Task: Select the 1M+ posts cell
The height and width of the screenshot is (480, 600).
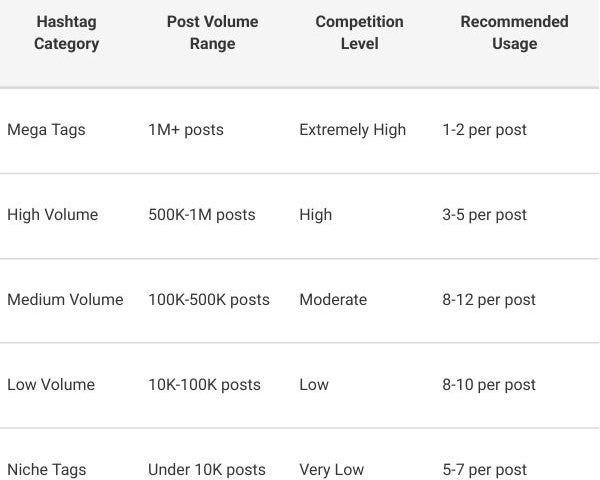Action: pos(186,130)
